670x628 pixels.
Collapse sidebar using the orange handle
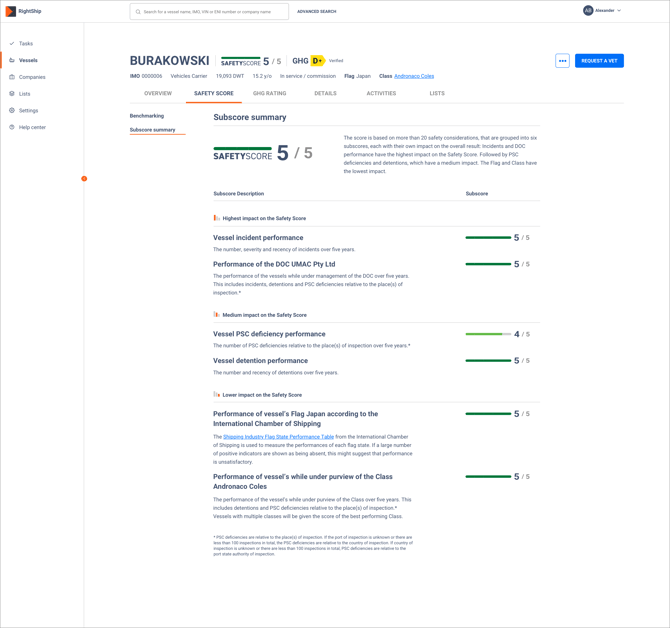[84, 179]
